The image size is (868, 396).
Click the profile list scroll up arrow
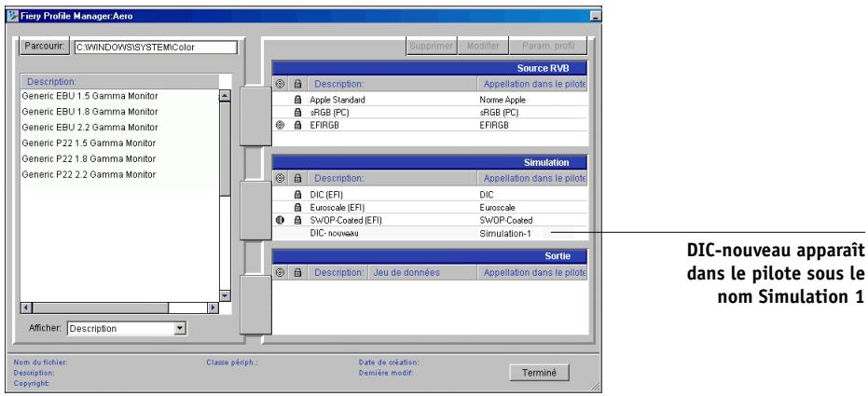[x=226, y=96]
